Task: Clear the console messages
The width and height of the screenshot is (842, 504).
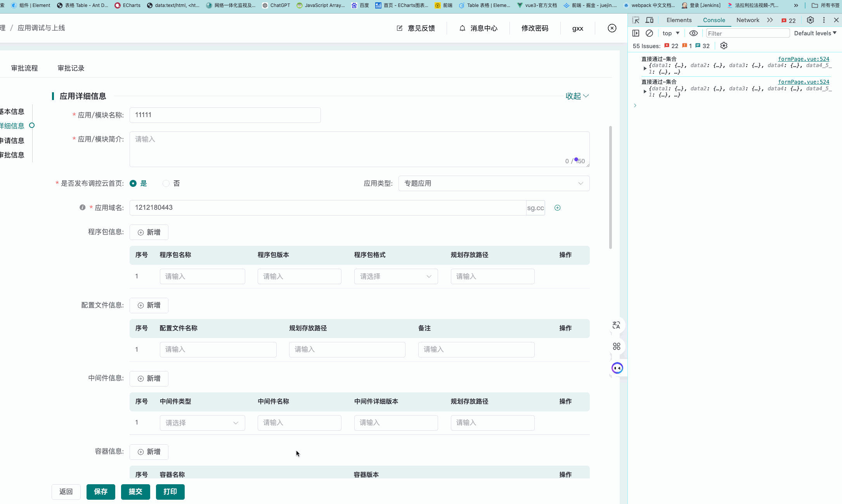Action: coord(650,33)
